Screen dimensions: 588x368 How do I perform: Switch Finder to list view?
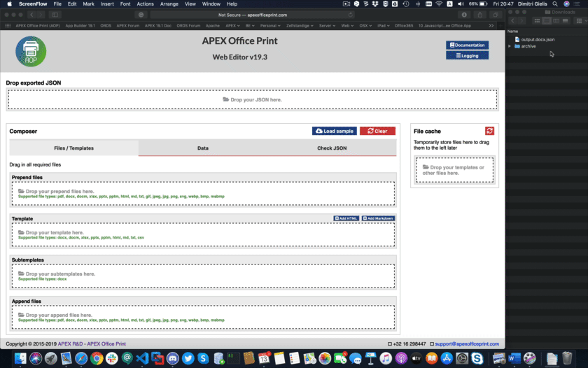[547, 20]
